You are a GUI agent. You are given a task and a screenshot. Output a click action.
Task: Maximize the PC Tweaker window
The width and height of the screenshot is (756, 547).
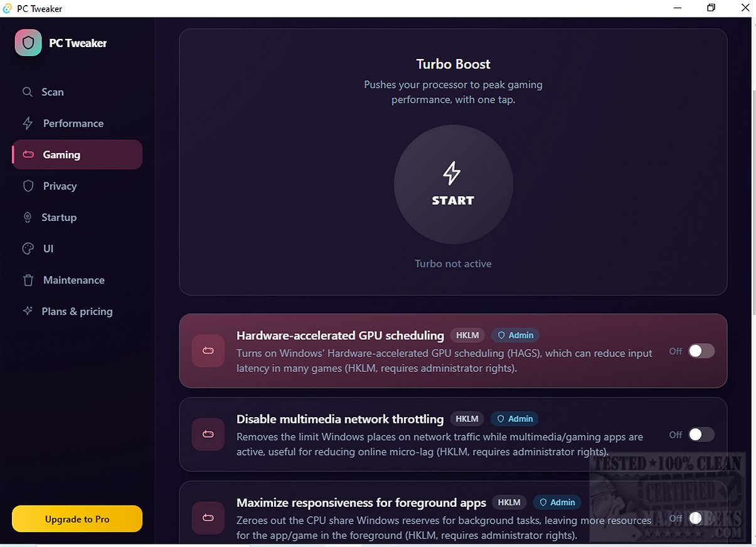pos(711,8)
